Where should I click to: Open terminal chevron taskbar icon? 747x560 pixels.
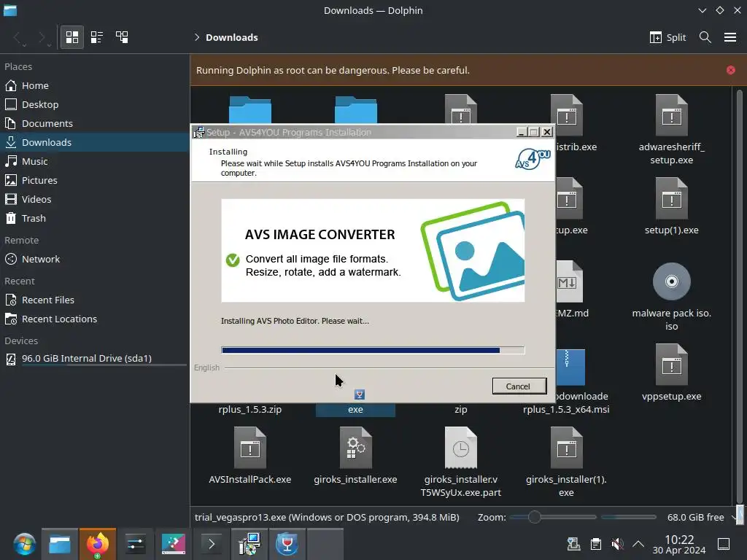pyautogui.click(x=211, y=544)
